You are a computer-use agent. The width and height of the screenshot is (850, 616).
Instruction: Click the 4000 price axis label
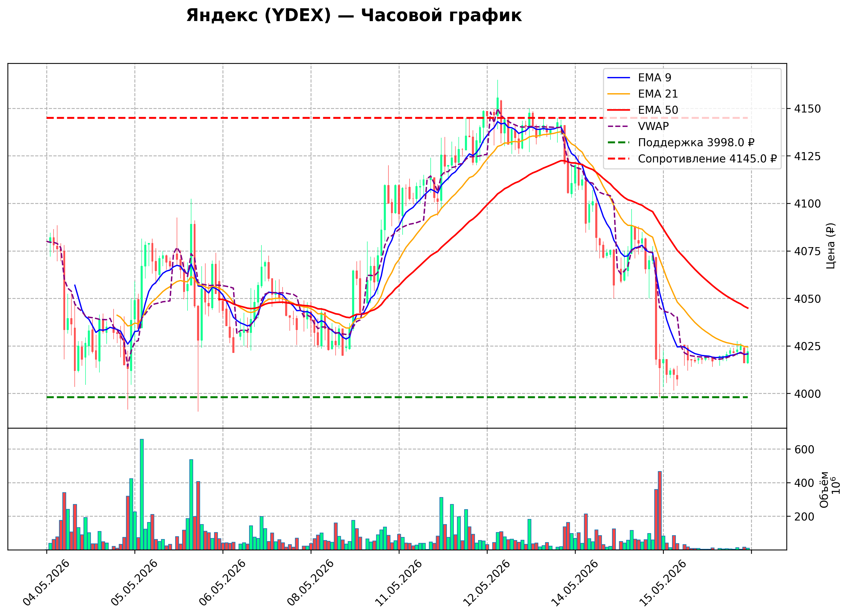(x=807, y=394)
